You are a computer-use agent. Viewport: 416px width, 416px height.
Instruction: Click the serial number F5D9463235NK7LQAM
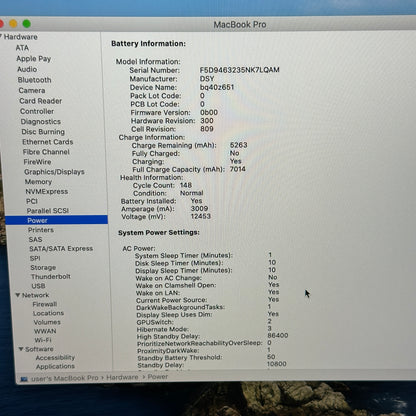pyautogui.click(x=239, y=70)
